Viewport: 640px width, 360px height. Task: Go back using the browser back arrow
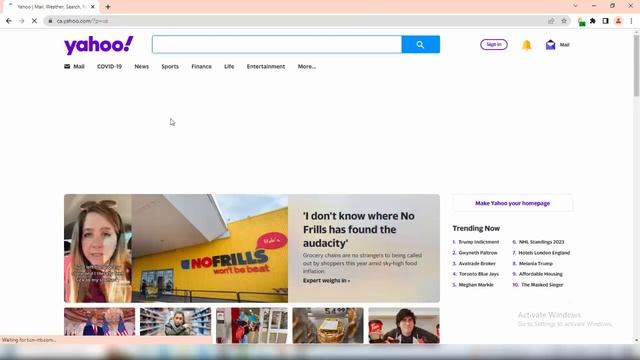click(x=9, y=21)
